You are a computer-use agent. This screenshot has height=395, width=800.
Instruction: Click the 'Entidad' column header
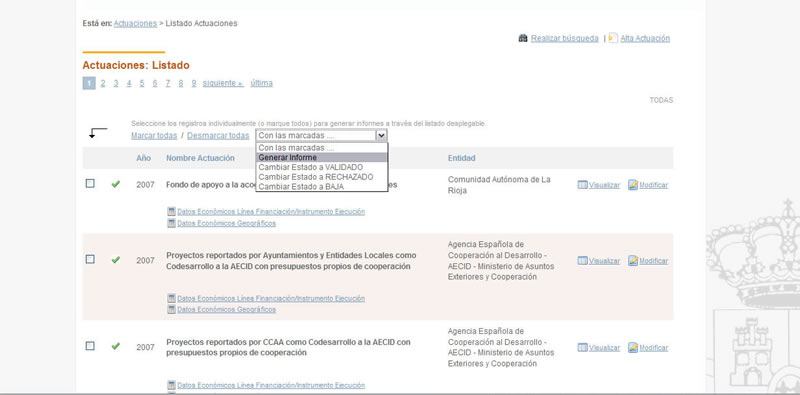[x=462, y=158]
